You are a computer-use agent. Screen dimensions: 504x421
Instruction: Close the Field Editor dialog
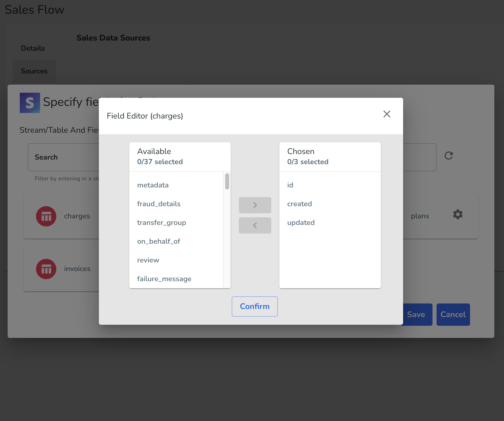coord(387,114)
